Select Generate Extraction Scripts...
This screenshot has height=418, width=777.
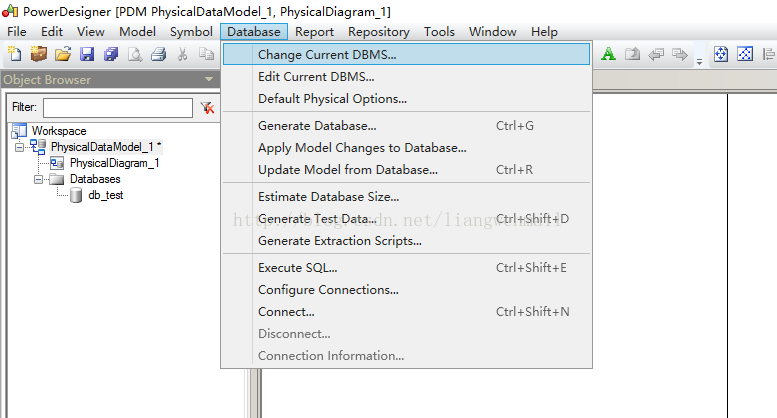coord(406,241)
